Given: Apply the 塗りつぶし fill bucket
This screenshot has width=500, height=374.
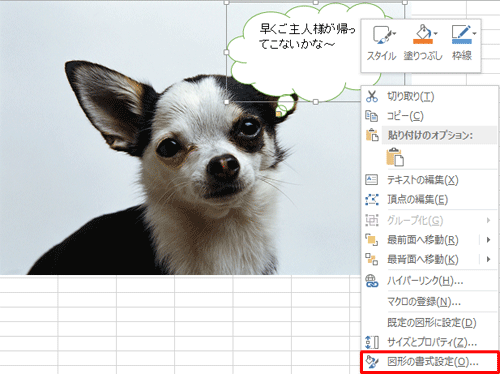Looking at the screenshot, I should click(422, 43).
